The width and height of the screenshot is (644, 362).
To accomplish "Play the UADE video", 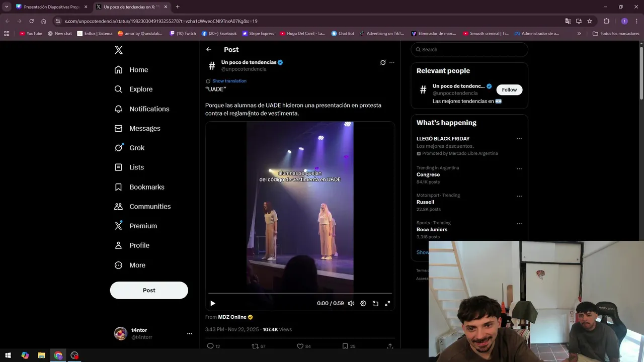I will (213, 303).
